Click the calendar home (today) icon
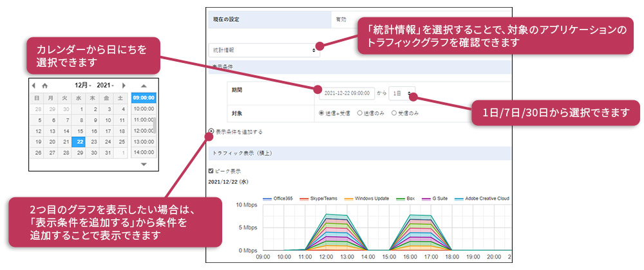This screenshot has width=644, height=270. (45, 85)
